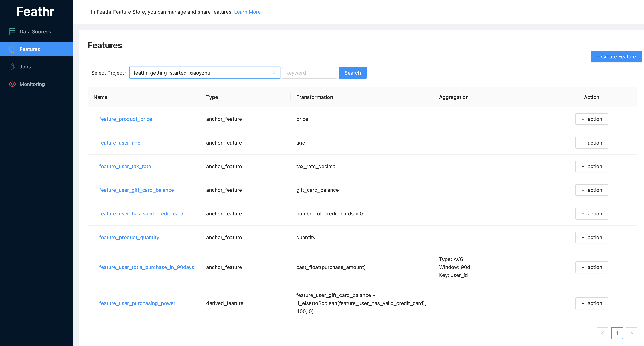Viewport: 644px width, 346px height.
Task: Open the feature_user_age link
Action: click(120, 143)
